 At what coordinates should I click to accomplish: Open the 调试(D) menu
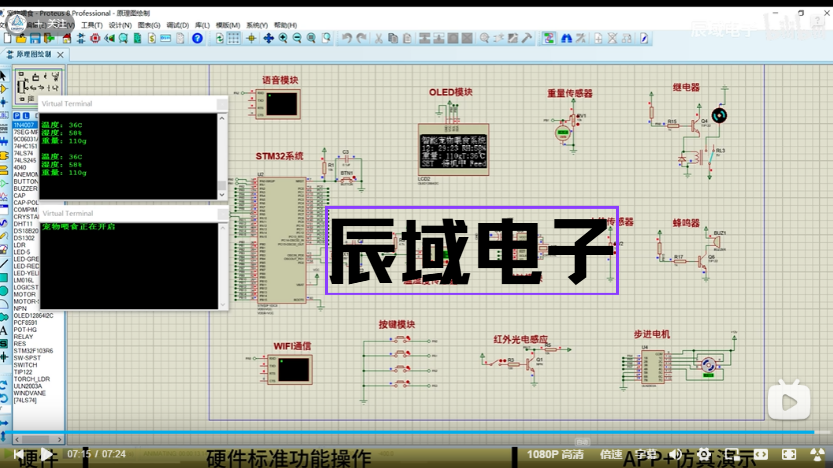click(177, 25)
